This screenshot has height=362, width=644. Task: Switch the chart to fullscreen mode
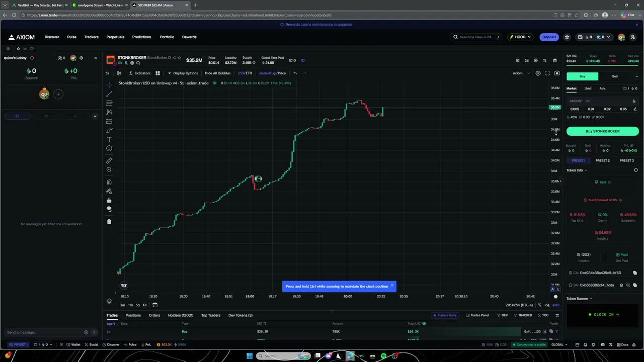tap(547, 73)
